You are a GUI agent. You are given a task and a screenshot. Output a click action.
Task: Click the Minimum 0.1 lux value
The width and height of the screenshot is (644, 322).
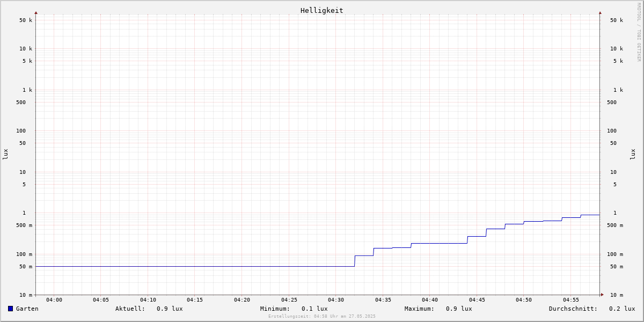click(x=314, y=309)
